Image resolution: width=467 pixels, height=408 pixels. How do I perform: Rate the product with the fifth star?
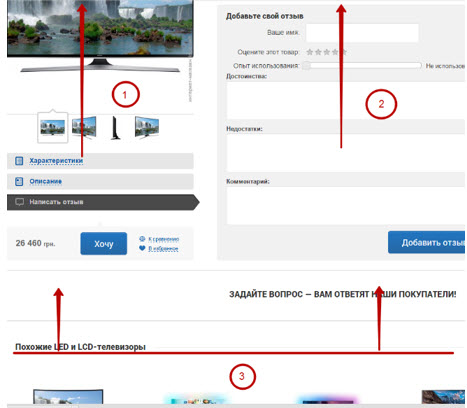(x=344, y=52)
